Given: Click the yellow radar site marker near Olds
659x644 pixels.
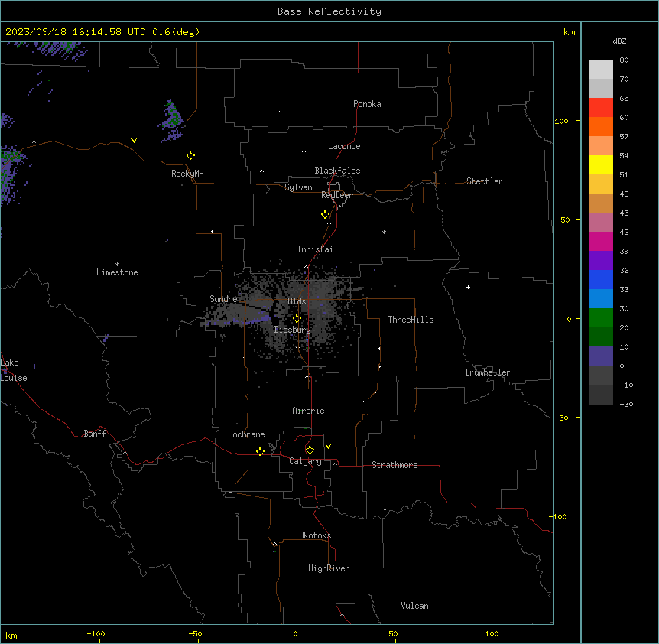Looking at the screenshot, I should pyautogui.click(x=297, y=319).
